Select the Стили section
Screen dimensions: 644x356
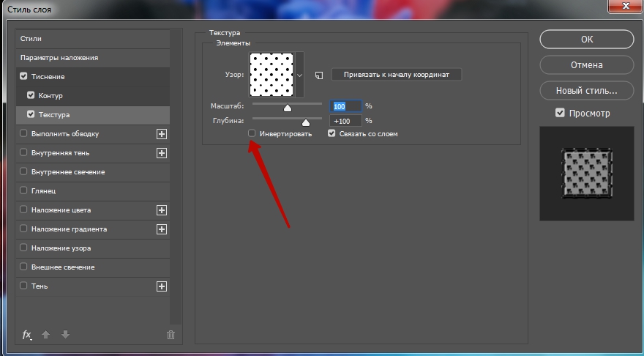tap(93, 39)
